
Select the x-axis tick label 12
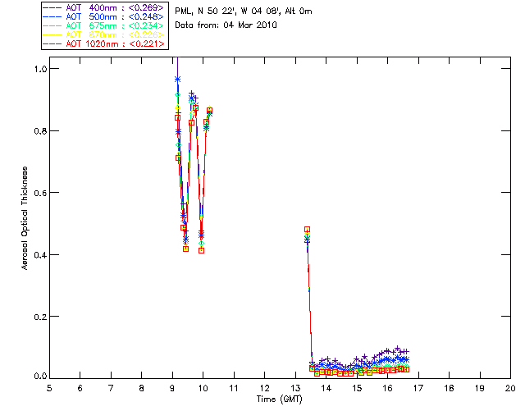[x=264, y=387]
